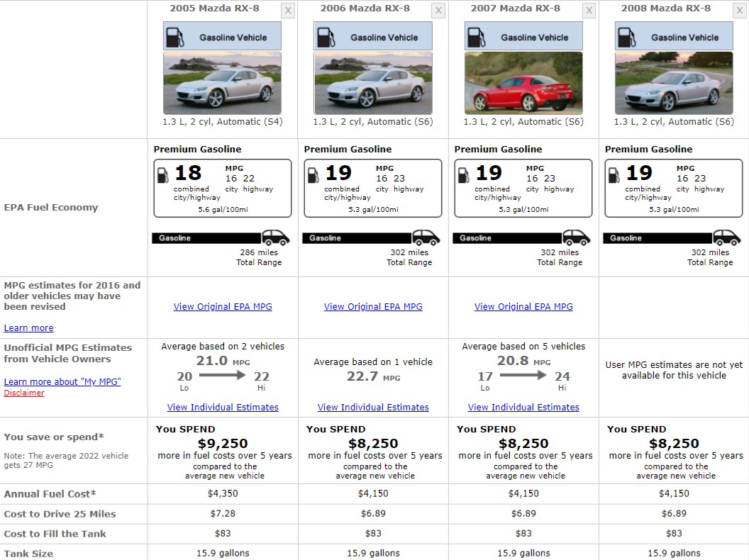
Task: Click the small pump icon in 2007 MPG box
Action: point(464,175)
